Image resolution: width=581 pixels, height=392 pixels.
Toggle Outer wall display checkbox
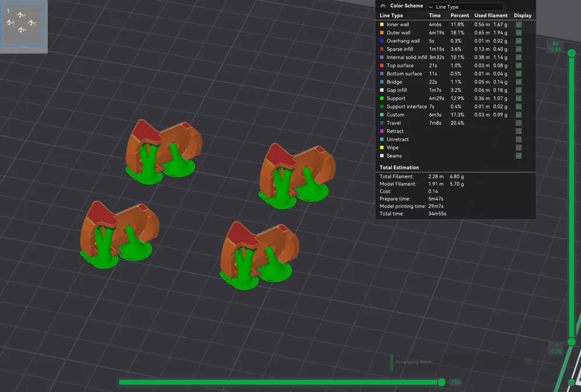519,33
